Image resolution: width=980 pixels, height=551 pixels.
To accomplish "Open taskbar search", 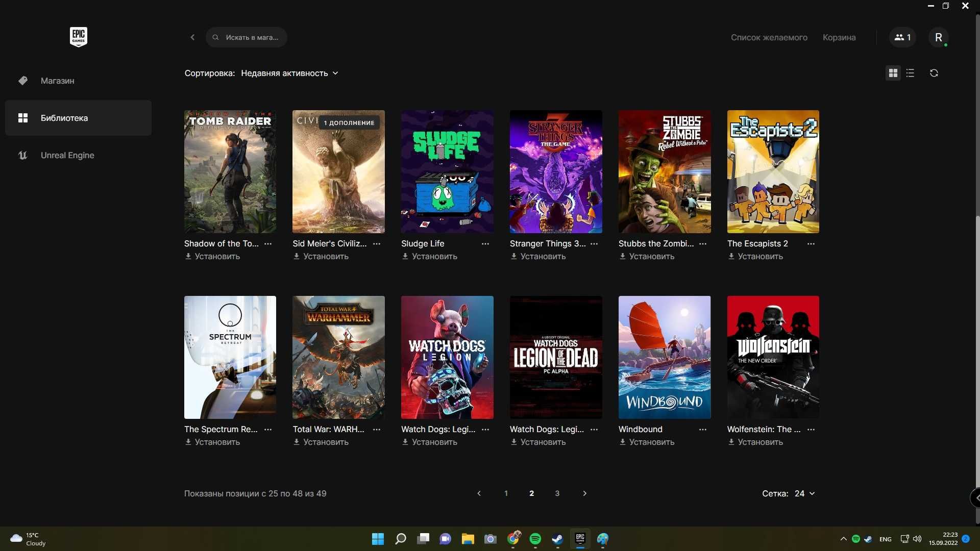I will (401, 539).
